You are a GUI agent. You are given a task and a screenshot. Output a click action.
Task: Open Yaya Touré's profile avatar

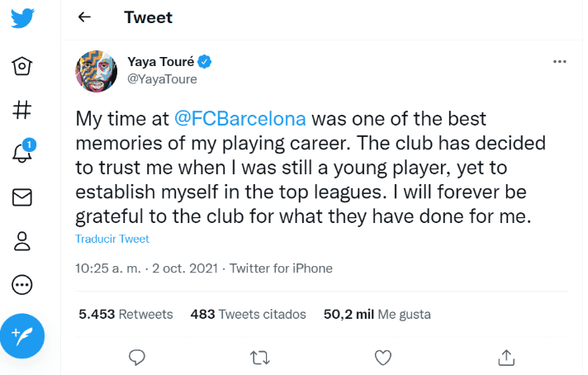pos(97,71)
